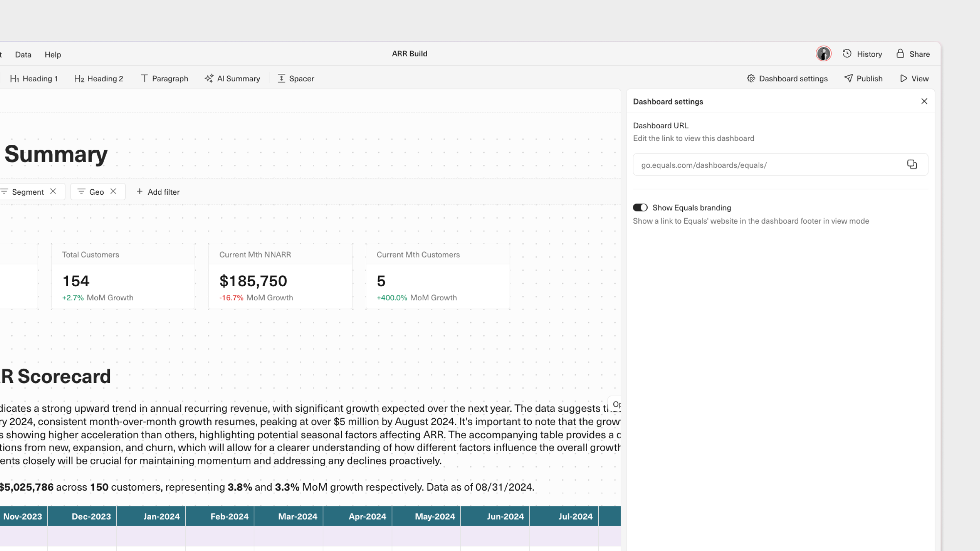Open the Help menu
Viewport: 980px width, 551px height.
(53, 54)
